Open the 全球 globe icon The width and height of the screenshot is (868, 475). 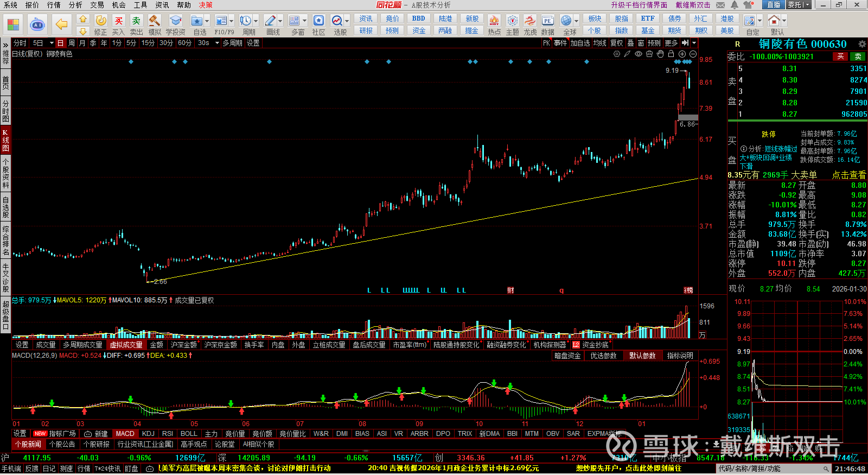[566, 21]
